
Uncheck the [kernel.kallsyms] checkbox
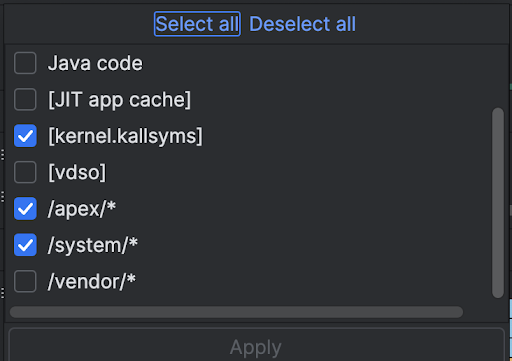(x=25, y=136)
